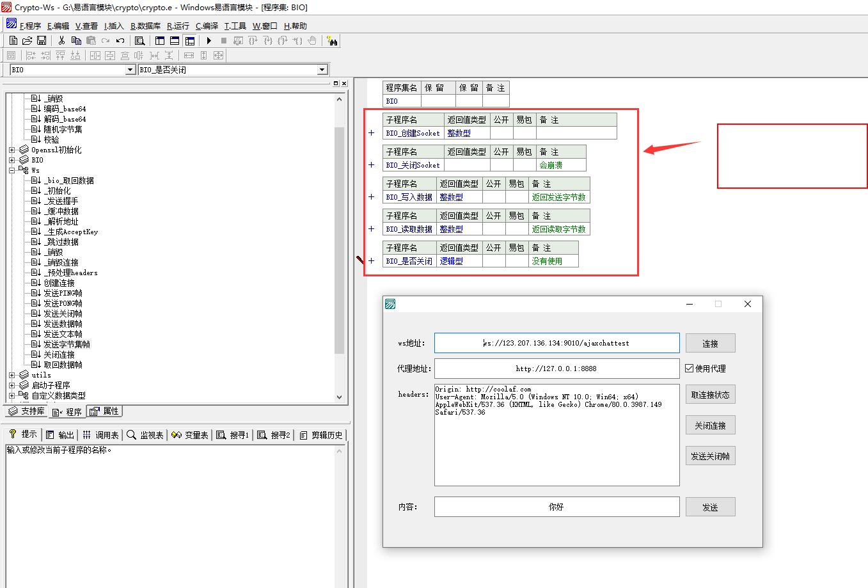The image size is (868, 588).
Task: Expand the 自定义数据类型 tree node
Action: point(12,395)
